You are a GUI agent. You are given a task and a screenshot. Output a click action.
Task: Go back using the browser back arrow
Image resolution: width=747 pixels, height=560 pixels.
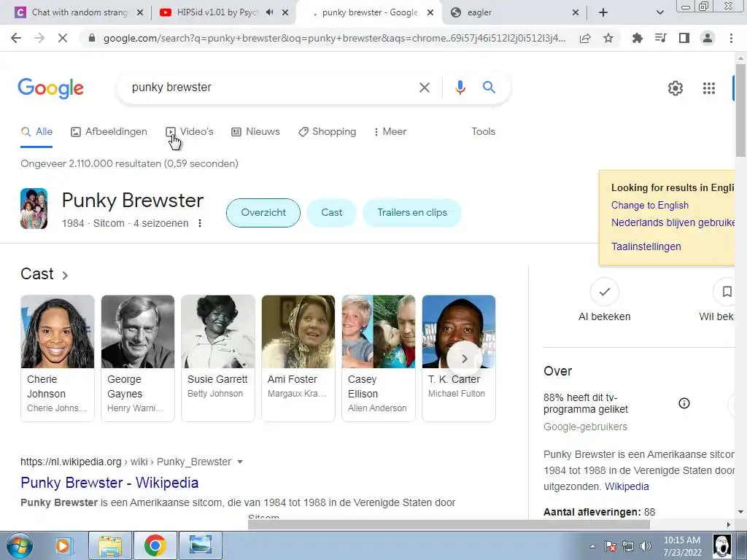pos(16,38)
